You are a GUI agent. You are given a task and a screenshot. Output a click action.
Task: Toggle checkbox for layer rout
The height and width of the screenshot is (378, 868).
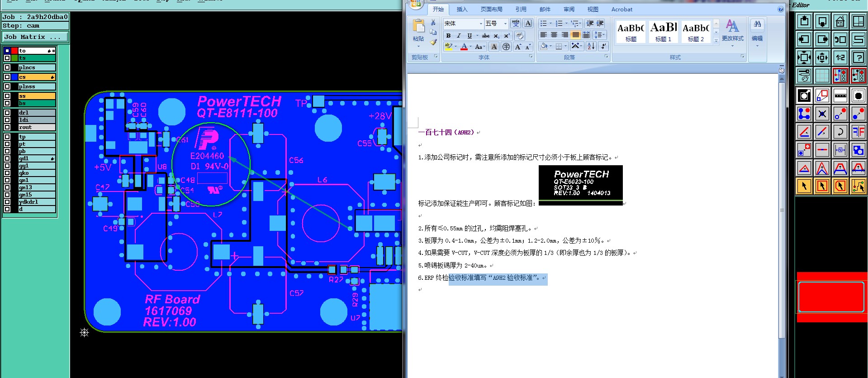[7, 127]
